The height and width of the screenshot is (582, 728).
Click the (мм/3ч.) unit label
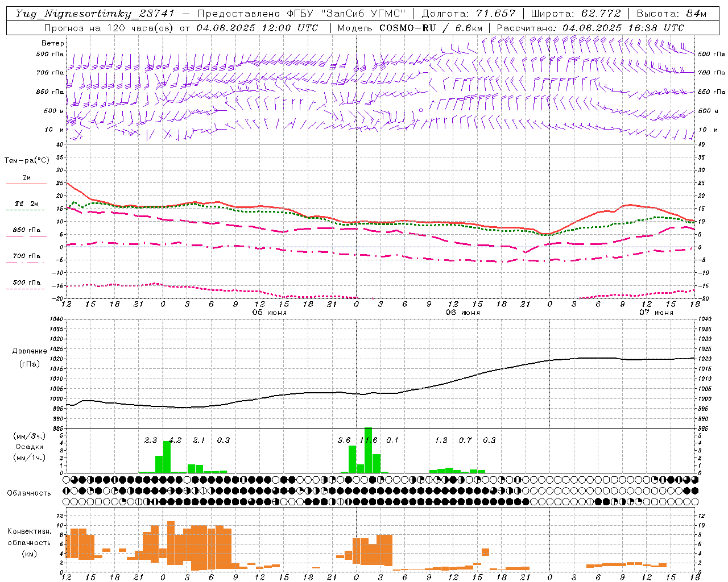[x=30, y=436]
